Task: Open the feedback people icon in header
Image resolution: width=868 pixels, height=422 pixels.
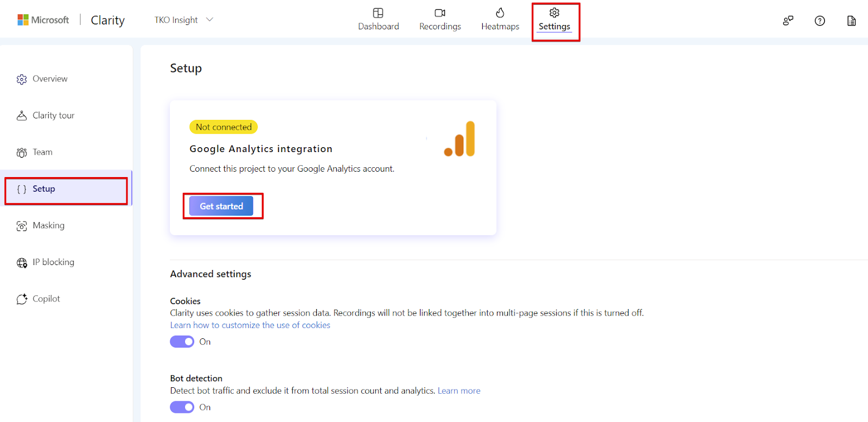Action: 788,21
